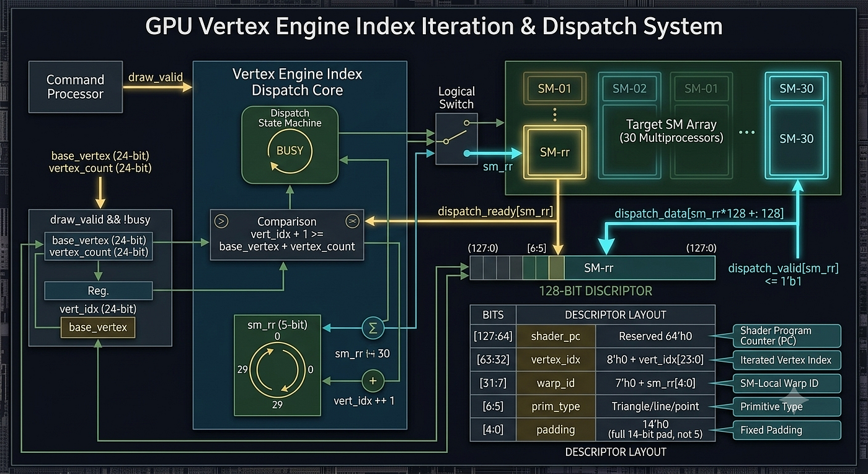
Task: Select the yellow base_vertex box under vert_idx
Action: [97, 328]
